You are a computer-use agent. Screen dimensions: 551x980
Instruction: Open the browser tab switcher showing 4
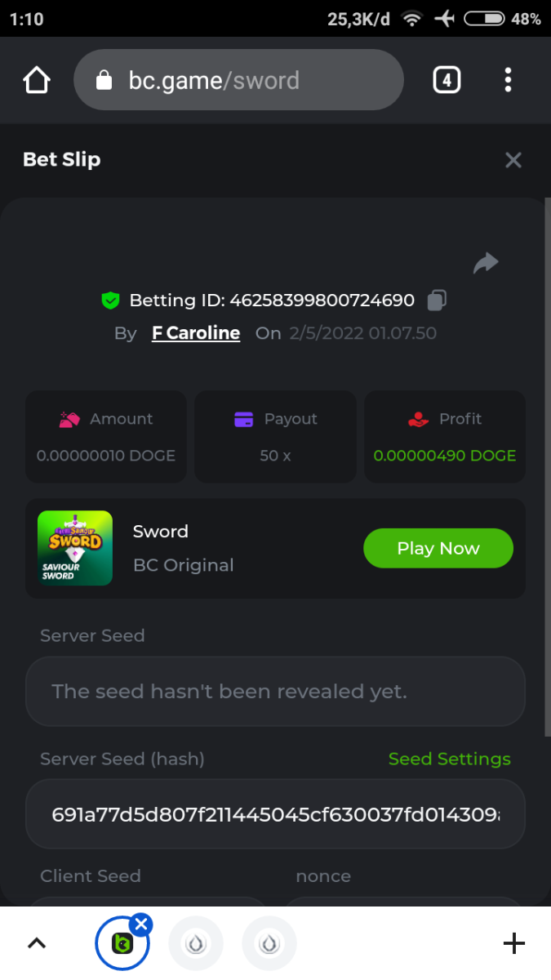[x=446, y=80]
